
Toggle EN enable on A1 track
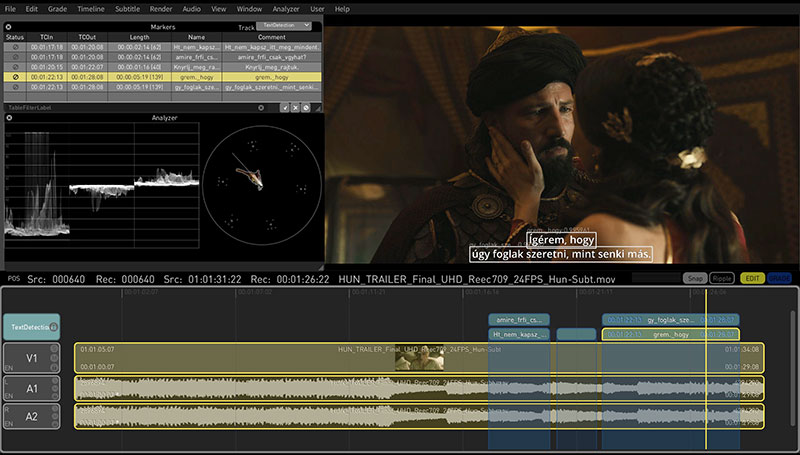[x=9, y=396]
